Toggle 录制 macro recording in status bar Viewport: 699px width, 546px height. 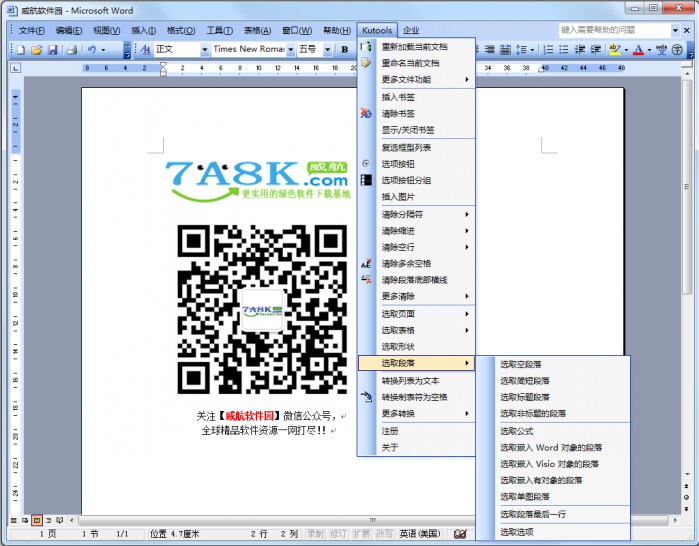coord(315,534)
